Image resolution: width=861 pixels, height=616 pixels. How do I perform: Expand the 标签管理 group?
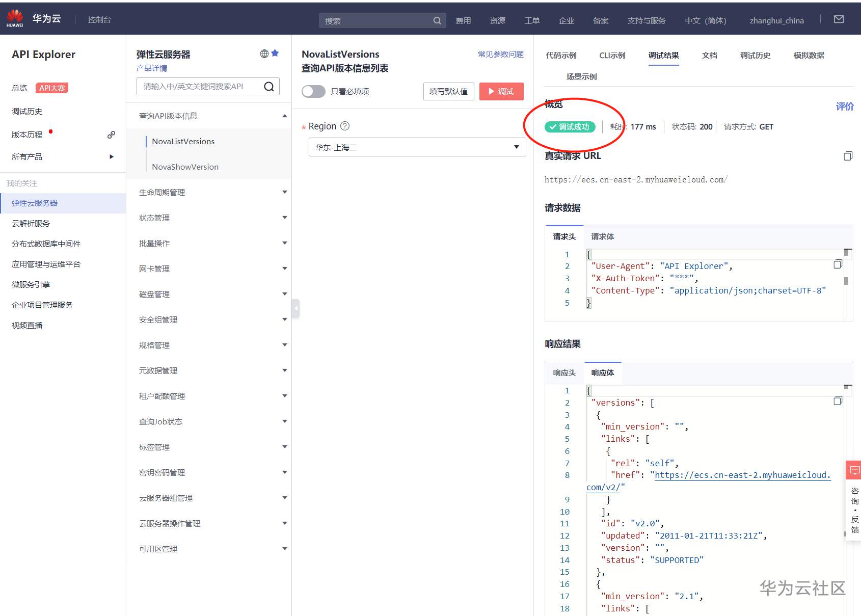[285, 447]
